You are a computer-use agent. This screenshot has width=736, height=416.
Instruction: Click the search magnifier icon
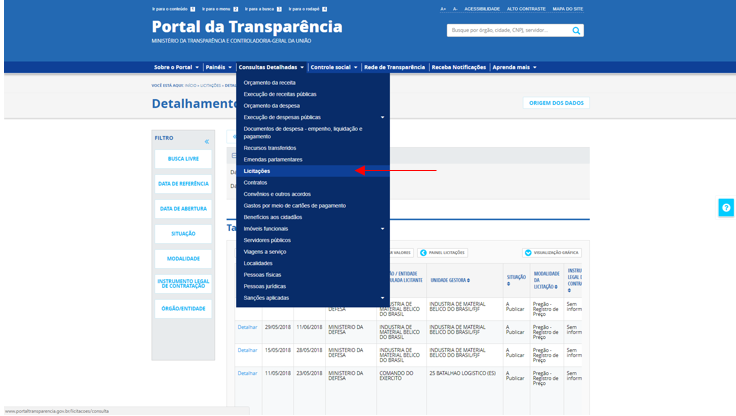pos(576,31)
